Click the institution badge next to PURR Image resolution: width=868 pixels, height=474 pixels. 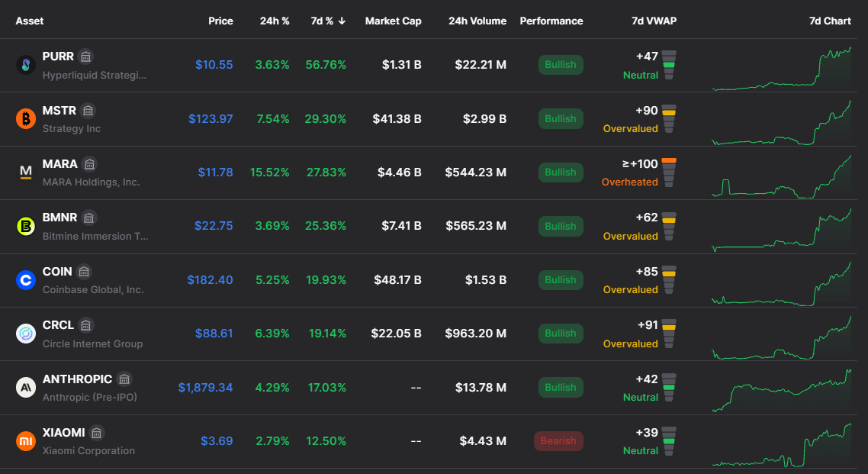tap(85, 56)
